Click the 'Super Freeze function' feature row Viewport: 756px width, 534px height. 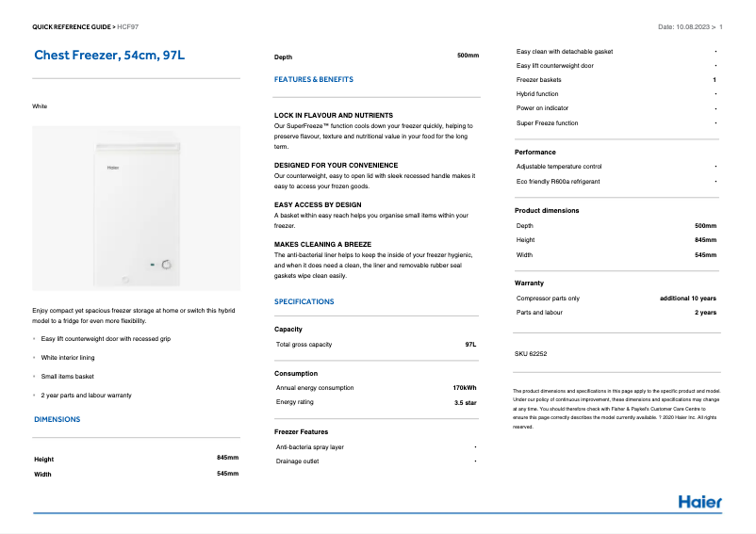click(x=547, y=123)
